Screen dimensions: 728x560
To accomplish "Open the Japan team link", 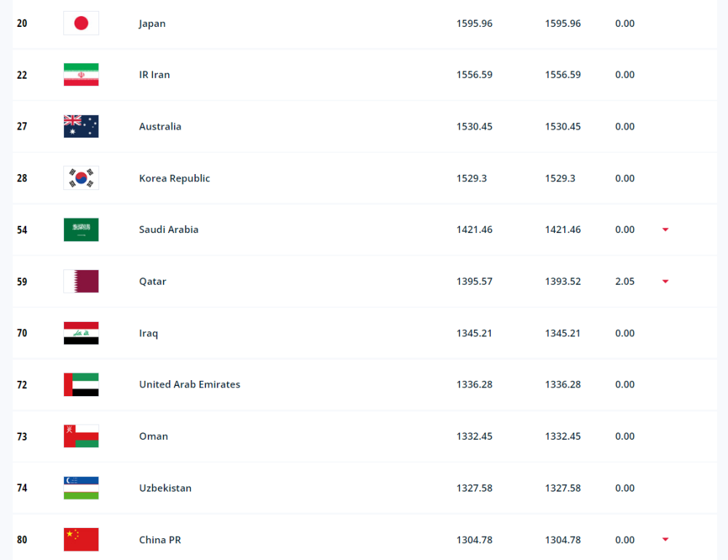I will tap(152, 24).
